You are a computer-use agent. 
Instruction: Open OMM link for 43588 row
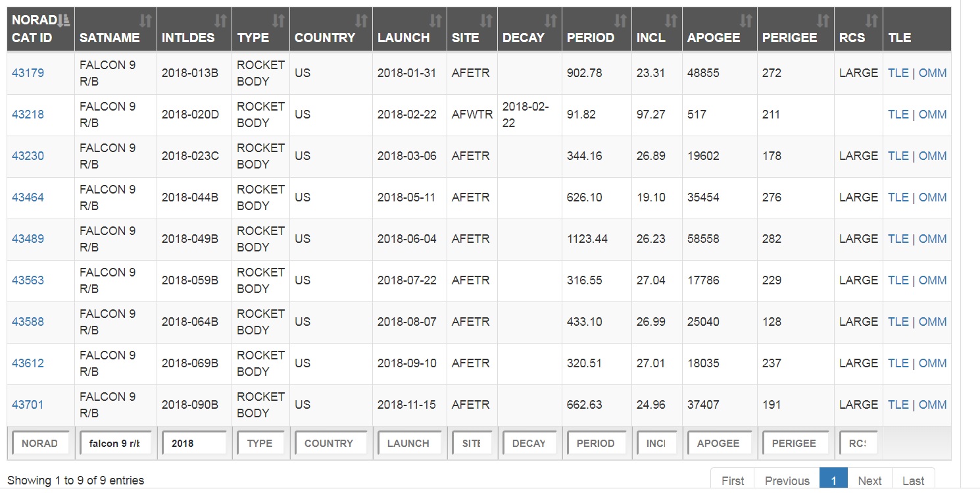[933, 322]
